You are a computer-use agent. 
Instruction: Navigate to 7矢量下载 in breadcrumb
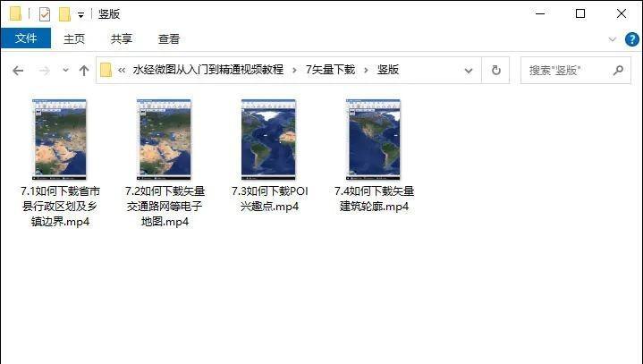click(330, 70)
